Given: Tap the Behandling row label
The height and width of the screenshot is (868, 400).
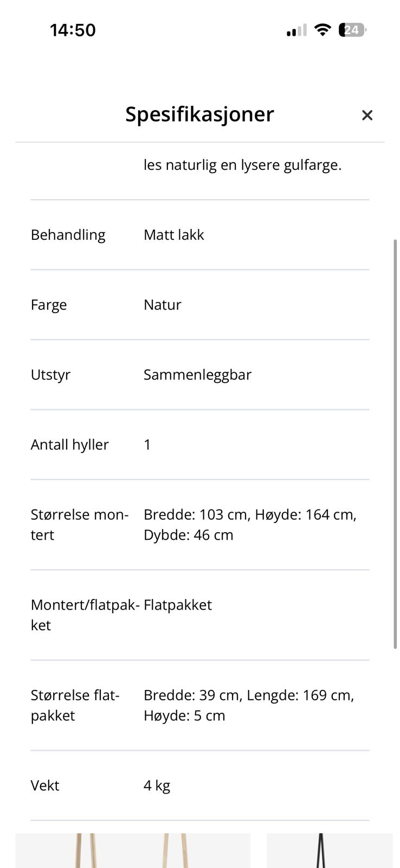Looking at the screenshot, I should [x=68, y=235].
